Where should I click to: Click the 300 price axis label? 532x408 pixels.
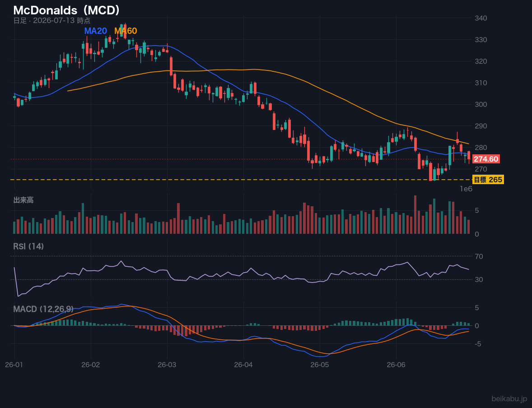481,104
